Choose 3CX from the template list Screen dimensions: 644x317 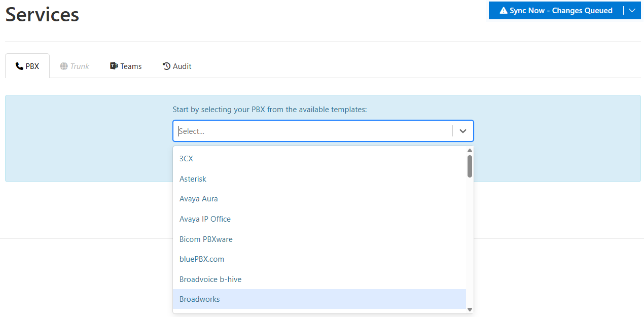(319, 159)
